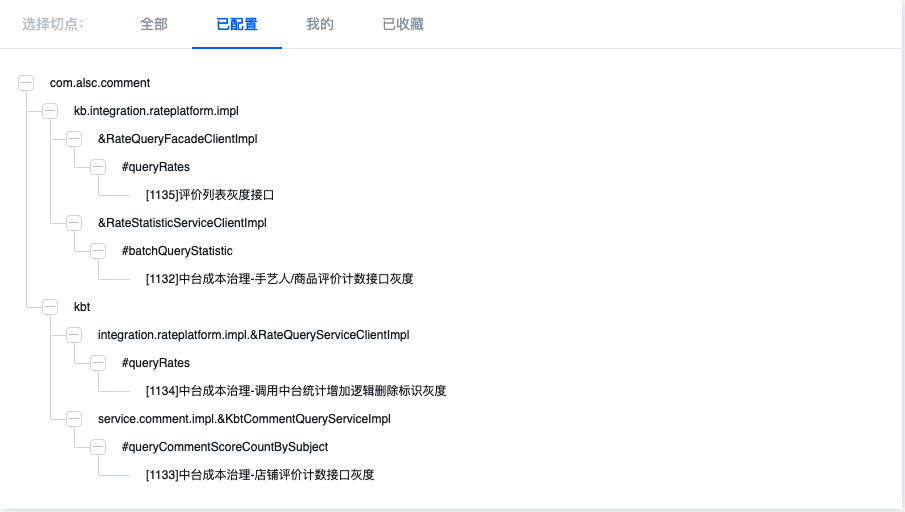Collapse the kb.integration.rateplatform.impl node
Image resolution: width=905 pixels, height=512 pixels.
pos(50,111)
